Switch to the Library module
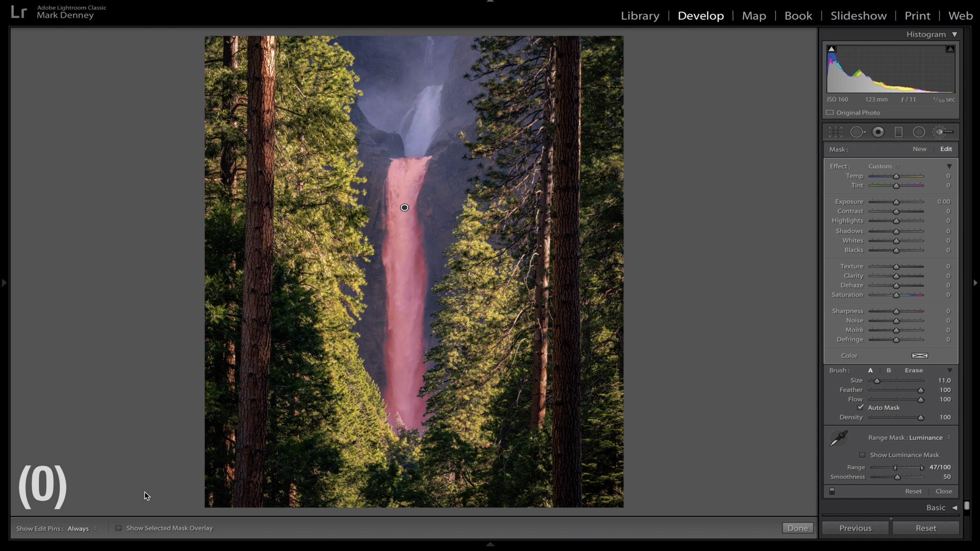Screen dimensions: 980x551 (x=640, y=16)
